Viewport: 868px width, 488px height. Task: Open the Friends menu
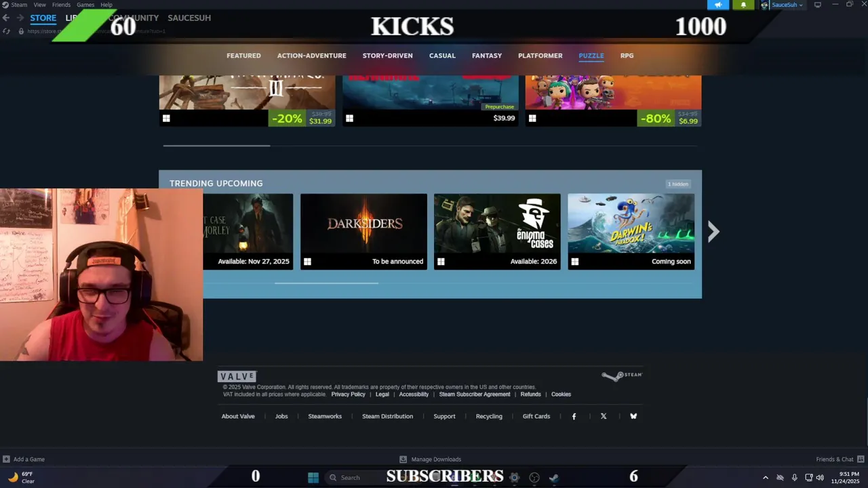click(61, 5)
